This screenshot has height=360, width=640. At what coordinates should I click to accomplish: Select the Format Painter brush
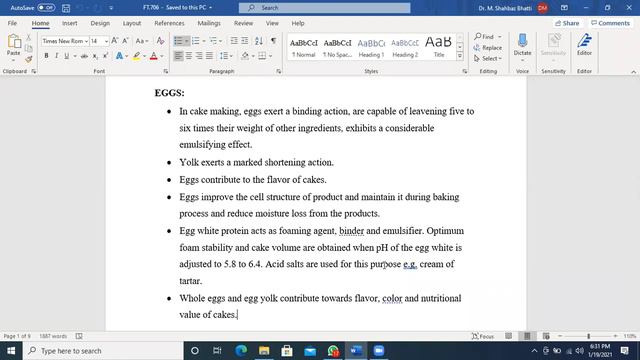[29, 59]
